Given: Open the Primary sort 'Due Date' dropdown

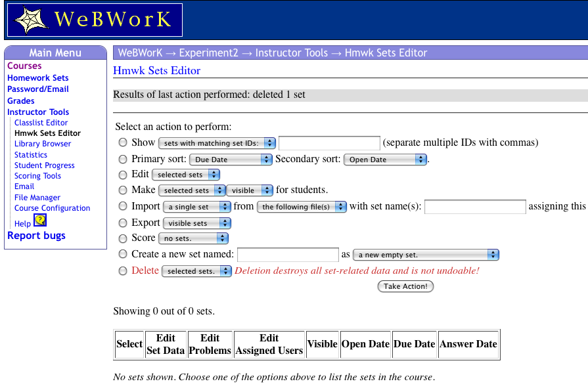Looking at the screenshot, I should (x=231, y=160).
